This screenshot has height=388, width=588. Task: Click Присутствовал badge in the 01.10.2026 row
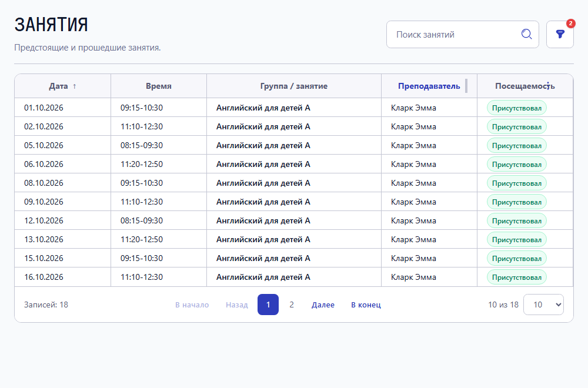tap(517, 108)
